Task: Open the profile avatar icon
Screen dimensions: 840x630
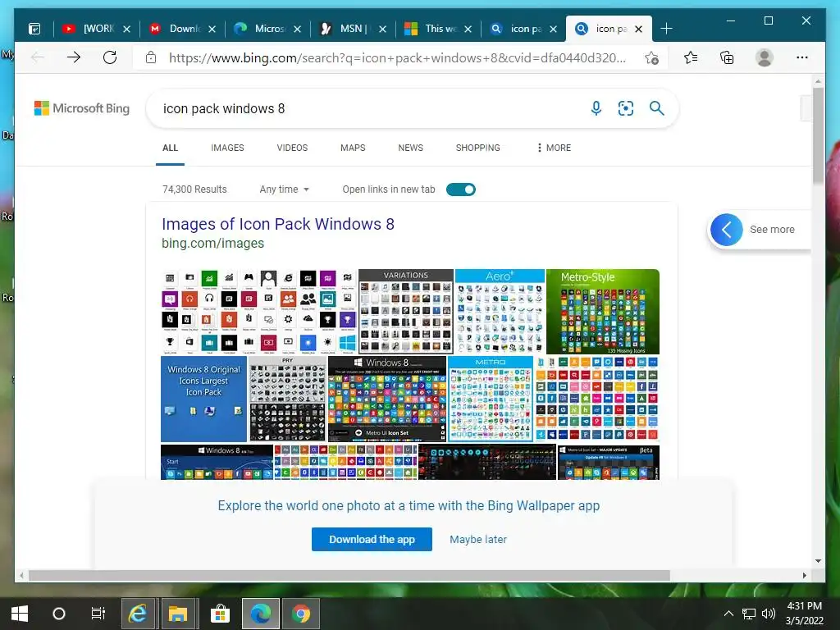Action: pyautogui.click(x=765, y=57)
